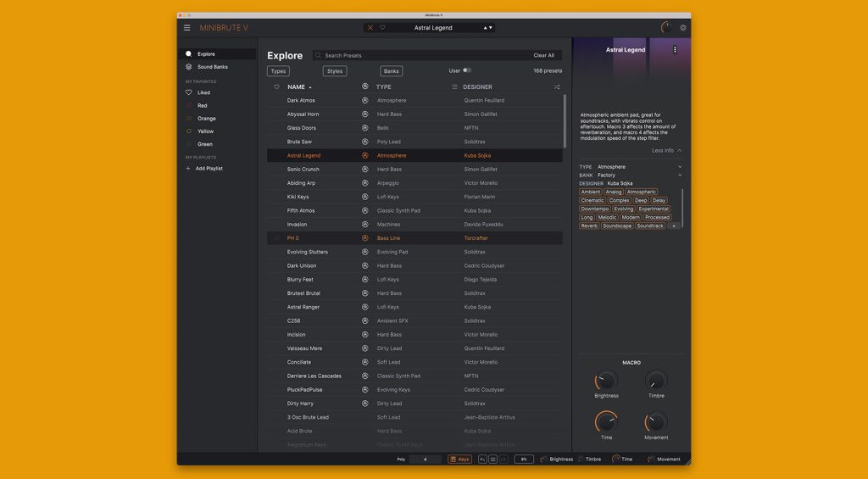868x479 pixels.
Task: Toggle the Cinematic tag
Action: (593, 200)
